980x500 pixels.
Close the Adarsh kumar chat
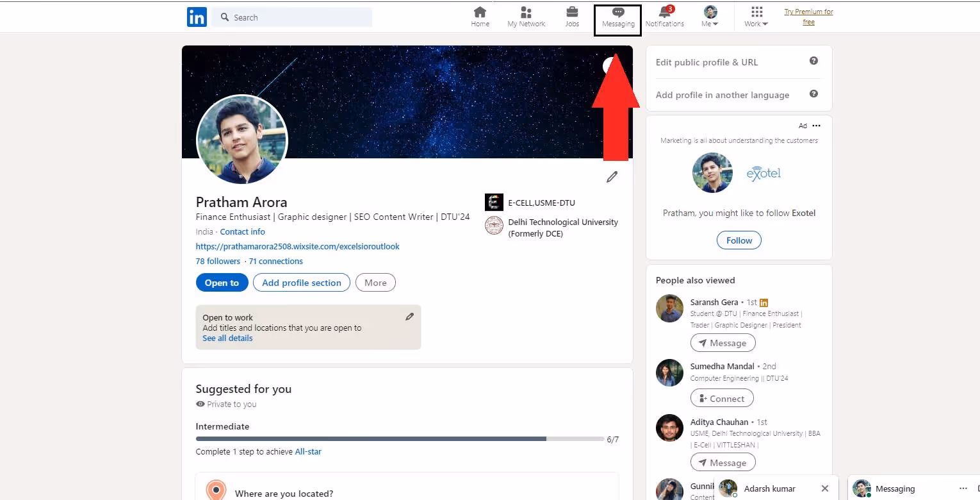(x=825, y=488)
